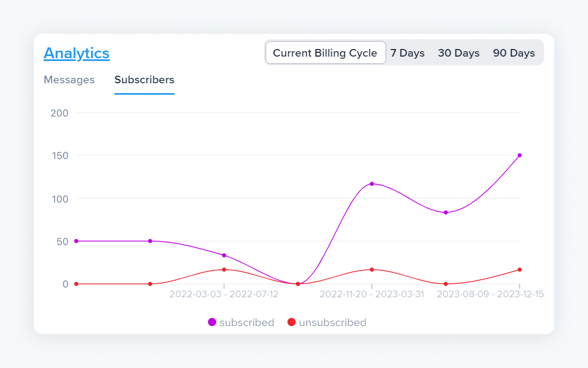Click the 2023-08-09 - 2023-12-15 axis label
The height and width of the screenshot is (368, 588).
point(489,294)
